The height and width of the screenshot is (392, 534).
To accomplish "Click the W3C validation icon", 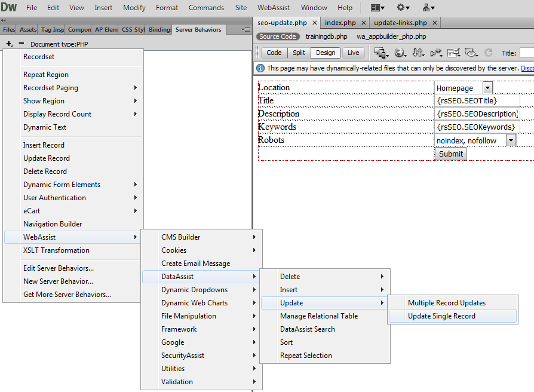I will [x=436, y=53].
